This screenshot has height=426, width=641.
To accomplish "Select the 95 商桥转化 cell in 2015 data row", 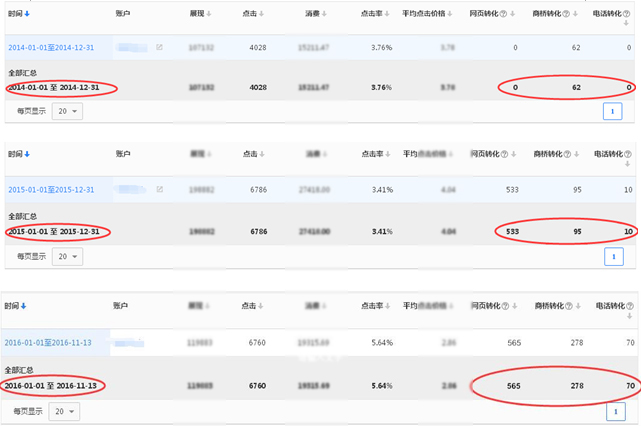I will click(577, 190).
